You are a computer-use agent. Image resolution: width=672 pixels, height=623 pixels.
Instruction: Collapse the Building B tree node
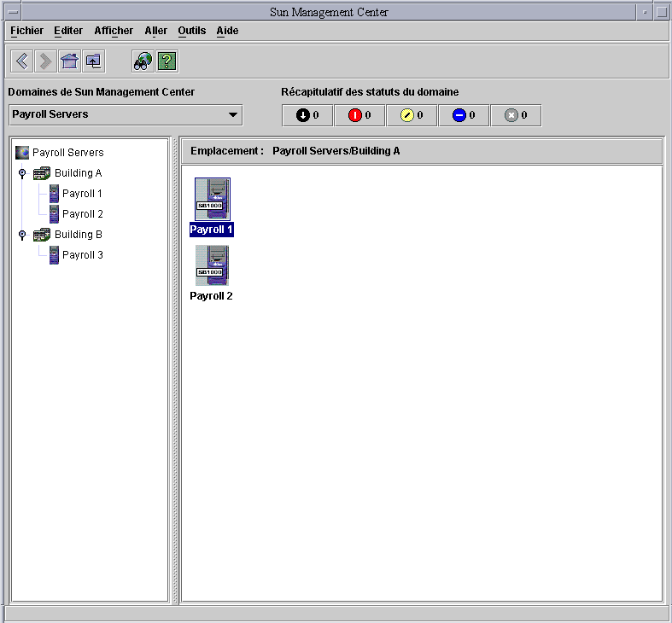click(22, 235)
